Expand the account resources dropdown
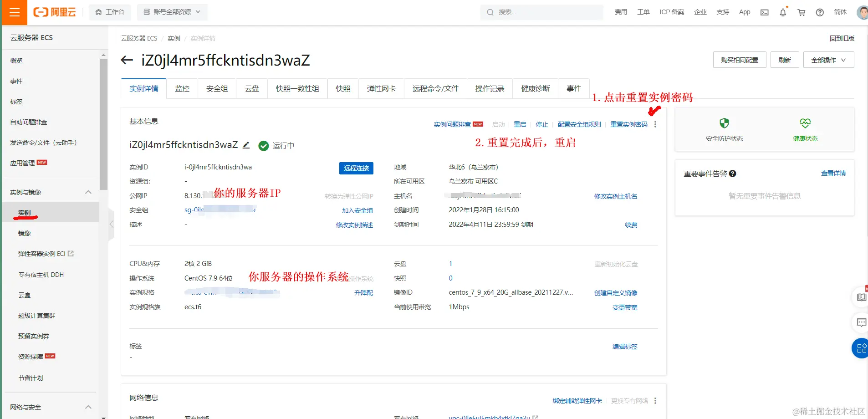The width and height of the screenshot is (868, 419). tap(172, 12)
